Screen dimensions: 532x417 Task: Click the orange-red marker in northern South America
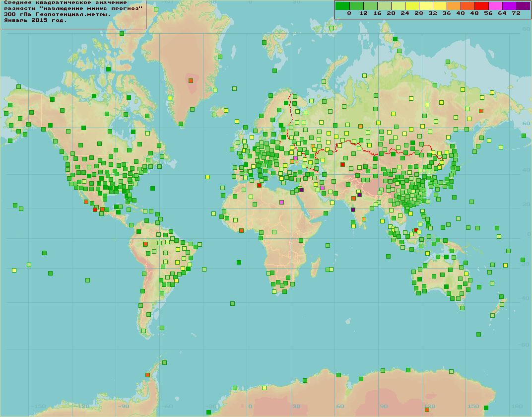(145, 244)
